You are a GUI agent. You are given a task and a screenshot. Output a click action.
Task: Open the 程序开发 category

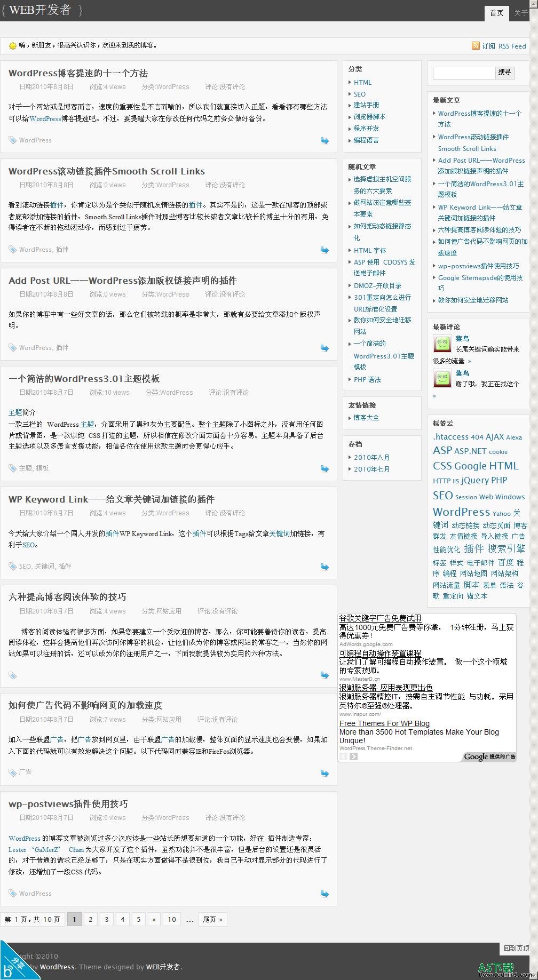click(366, 129)
